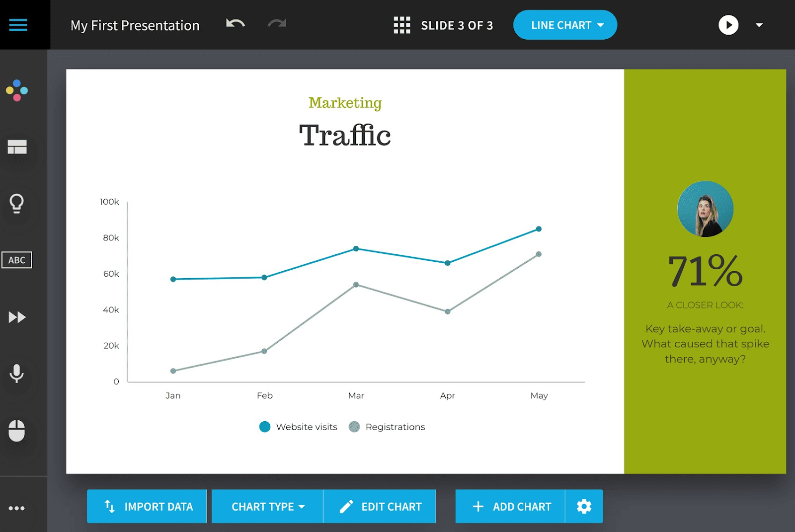Click the lightbulb ideas icon
795x532 pixels.
click(x=17, y=203)
